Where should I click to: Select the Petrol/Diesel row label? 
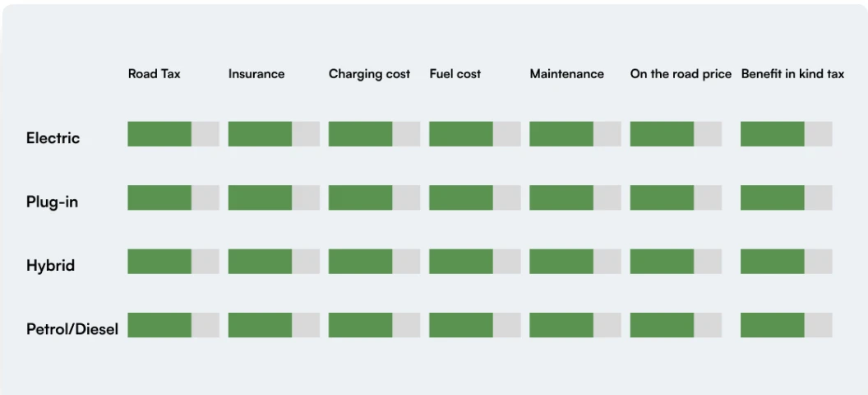pyautogui.click(x=72, y=329)
